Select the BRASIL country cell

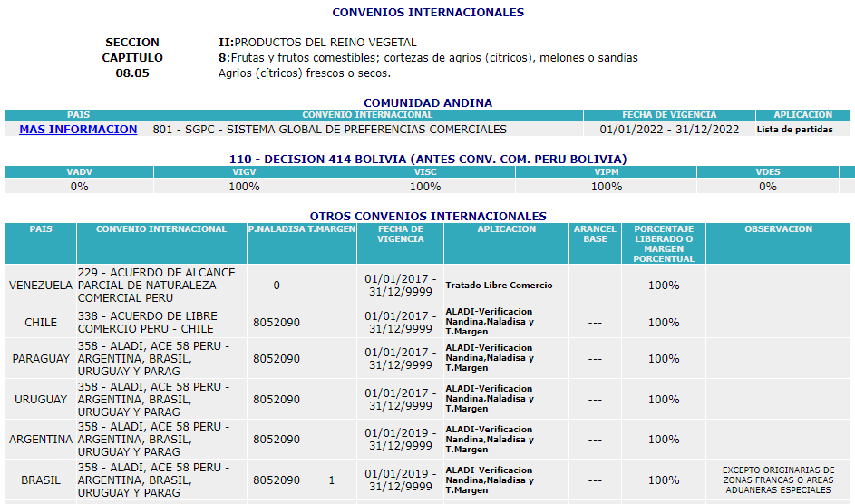tap(41, 480)
